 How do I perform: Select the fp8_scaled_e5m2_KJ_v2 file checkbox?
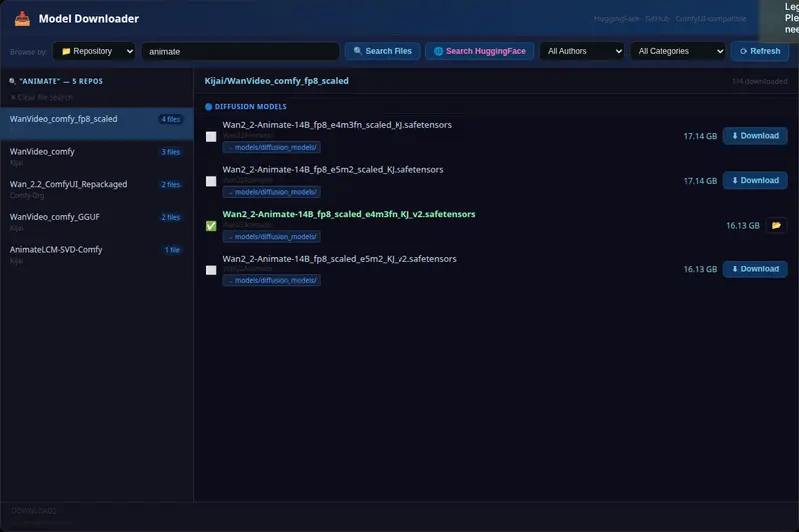(x=210, y=269)
